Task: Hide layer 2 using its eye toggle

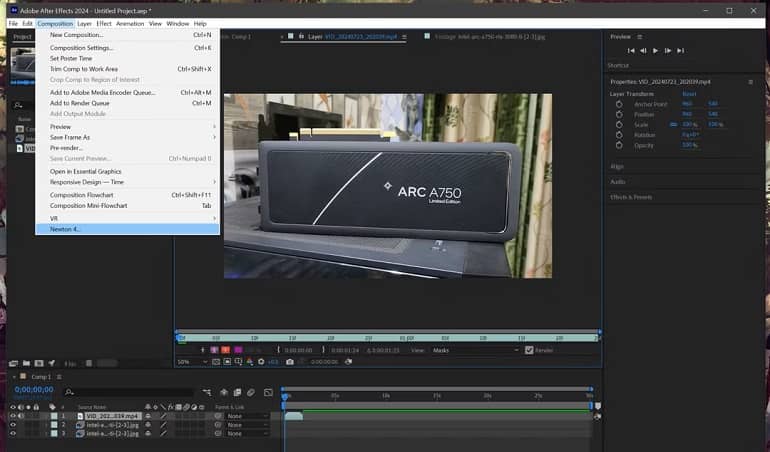Action: coord(13,425)
